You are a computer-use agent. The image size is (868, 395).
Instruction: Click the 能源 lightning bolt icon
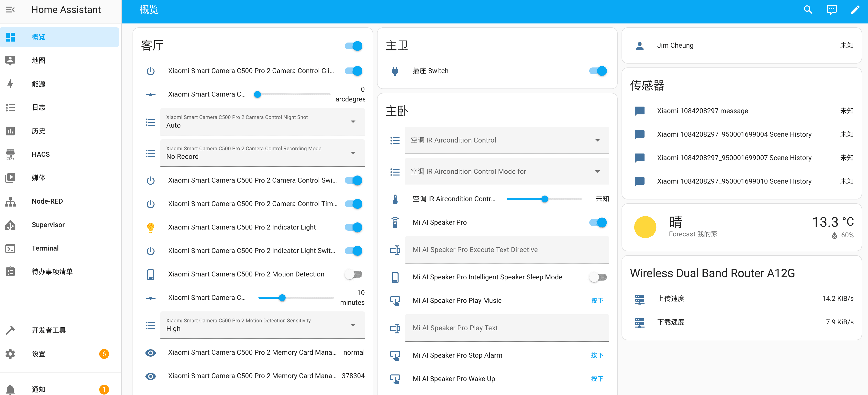[x=11, y=84]
